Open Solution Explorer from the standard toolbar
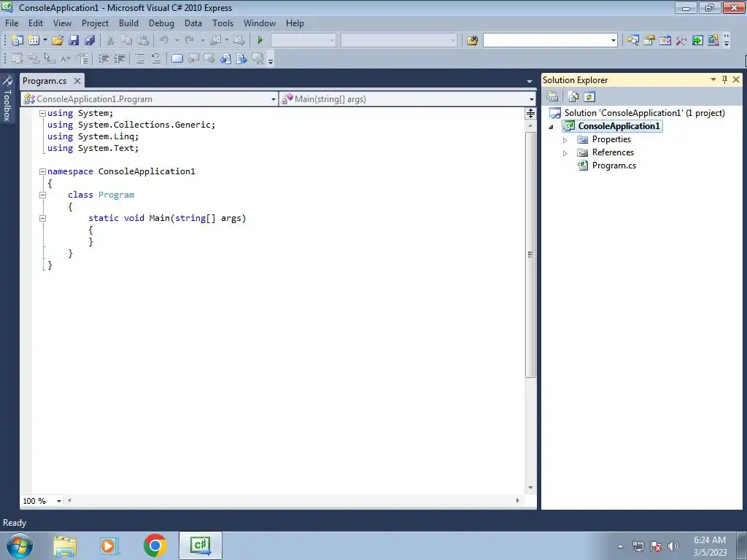The width and height of the screenshot is (747, 560). [632, 41]
